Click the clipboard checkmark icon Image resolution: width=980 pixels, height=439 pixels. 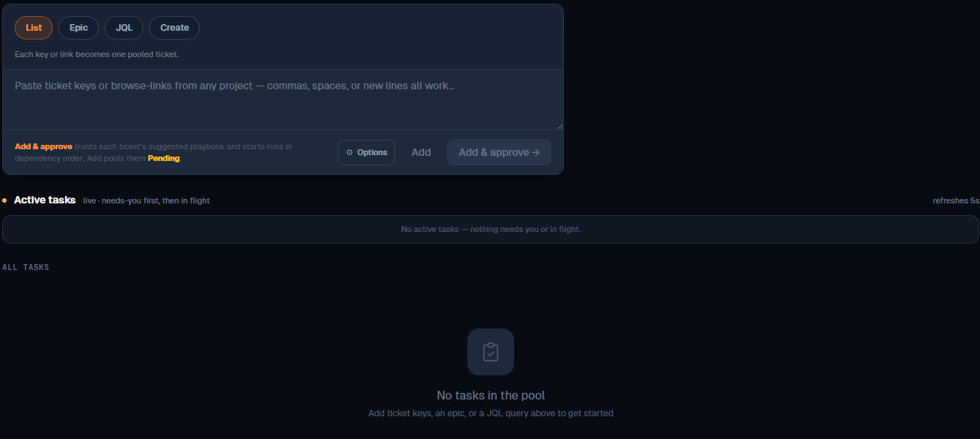pos(491,352)
